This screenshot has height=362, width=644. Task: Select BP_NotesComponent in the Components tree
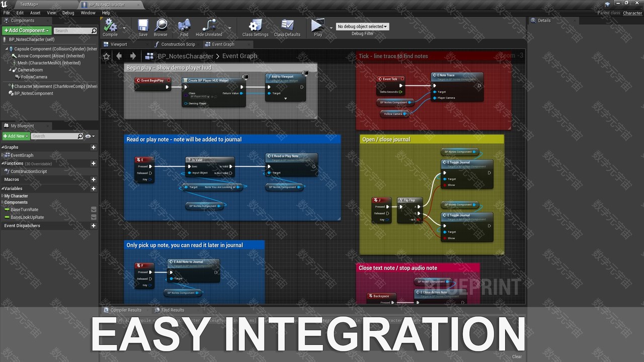34,94
